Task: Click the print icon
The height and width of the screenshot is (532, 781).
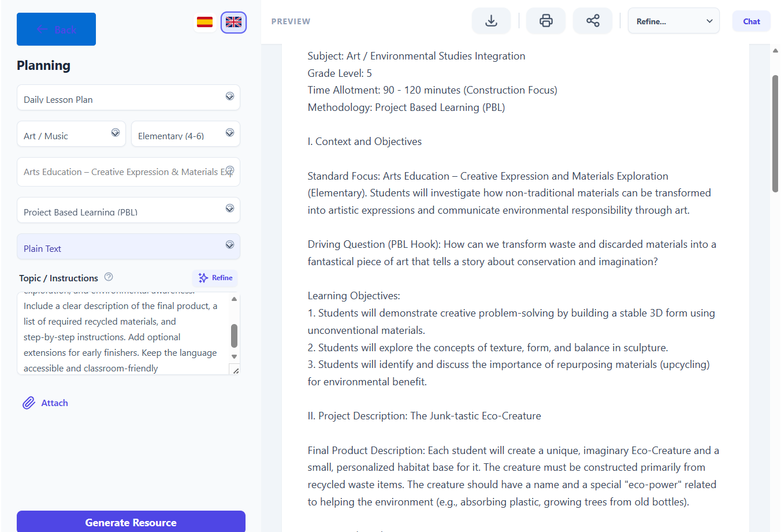Action: click(546, 21)
